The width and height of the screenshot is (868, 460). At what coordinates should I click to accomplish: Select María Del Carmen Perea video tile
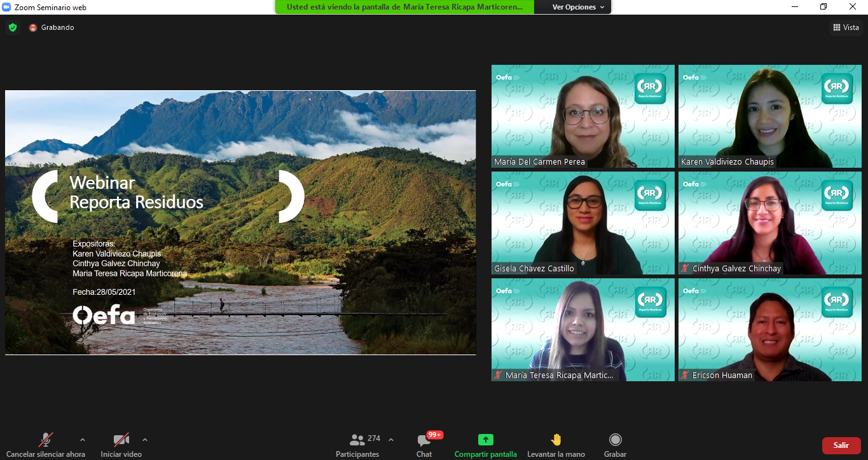[x=583, y=116]
